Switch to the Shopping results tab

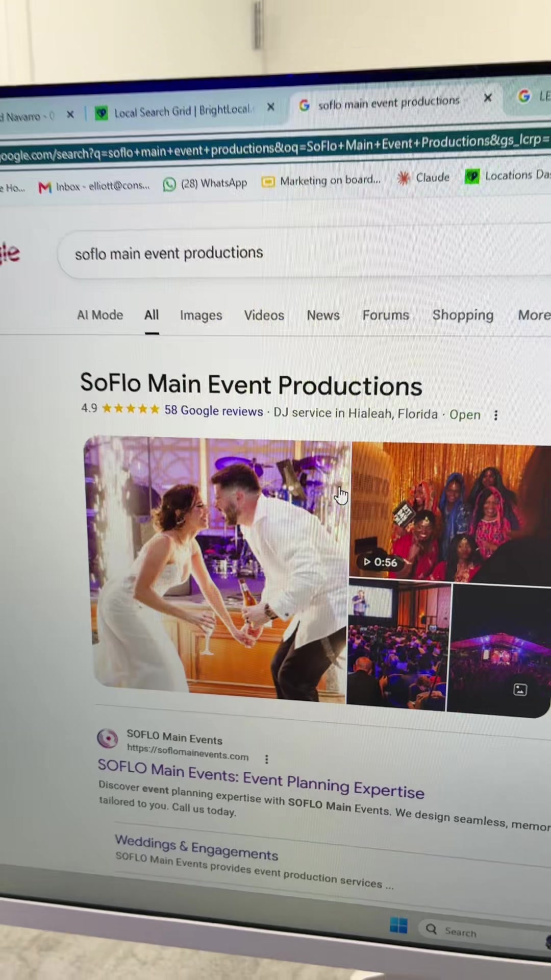[463, 315]
